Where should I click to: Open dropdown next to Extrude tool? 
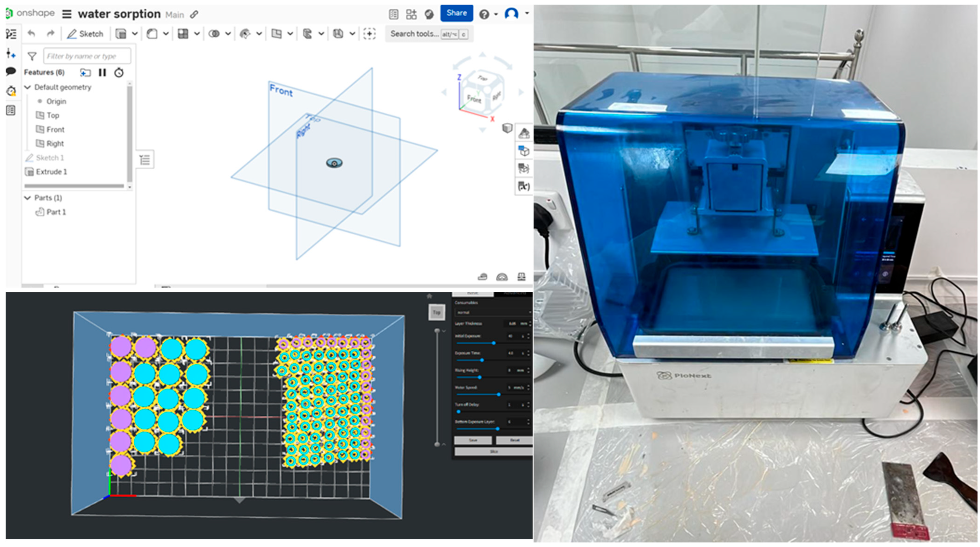pos(135,34)
